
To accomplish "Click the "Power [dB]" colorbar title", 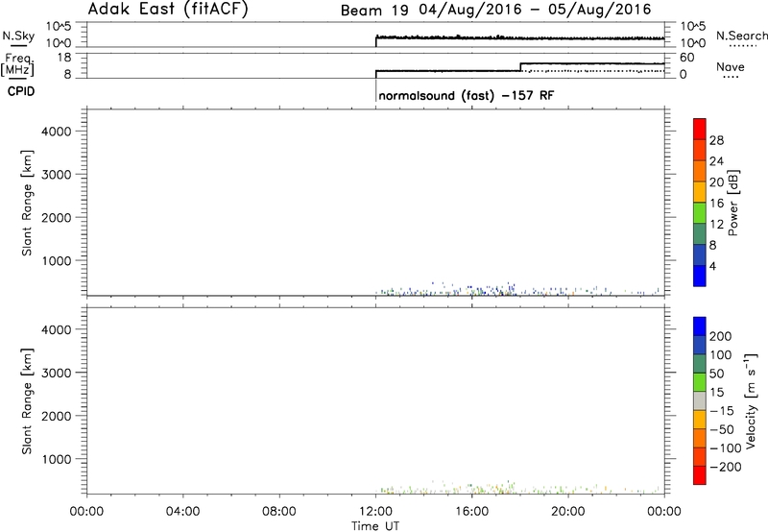I will point(732,203).
